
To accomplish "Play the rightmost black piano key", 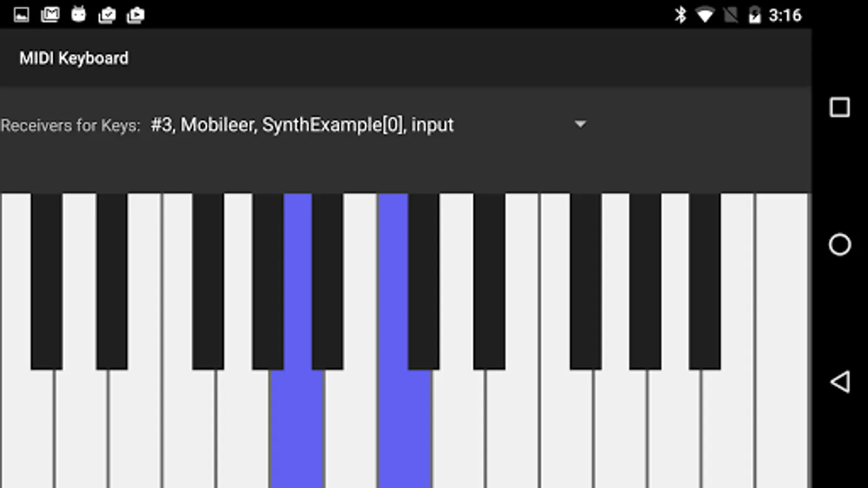I will (x=705, y=282).
